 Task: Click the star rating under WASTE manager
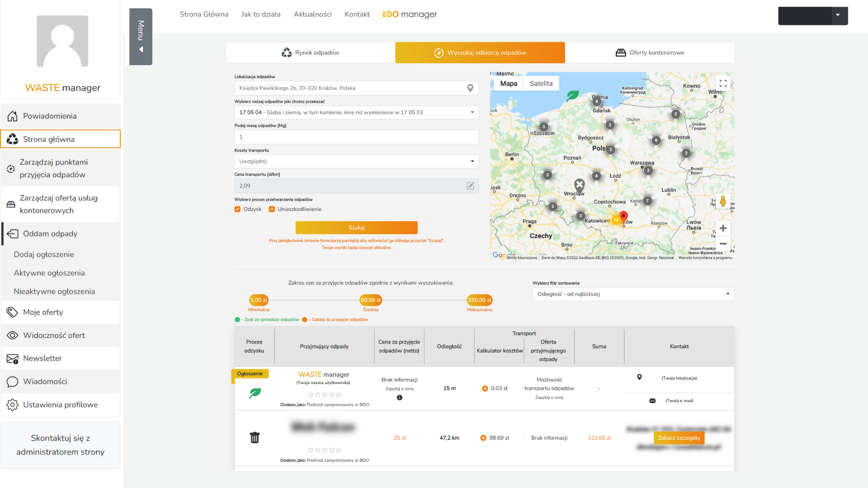click(x=325, y=394)
